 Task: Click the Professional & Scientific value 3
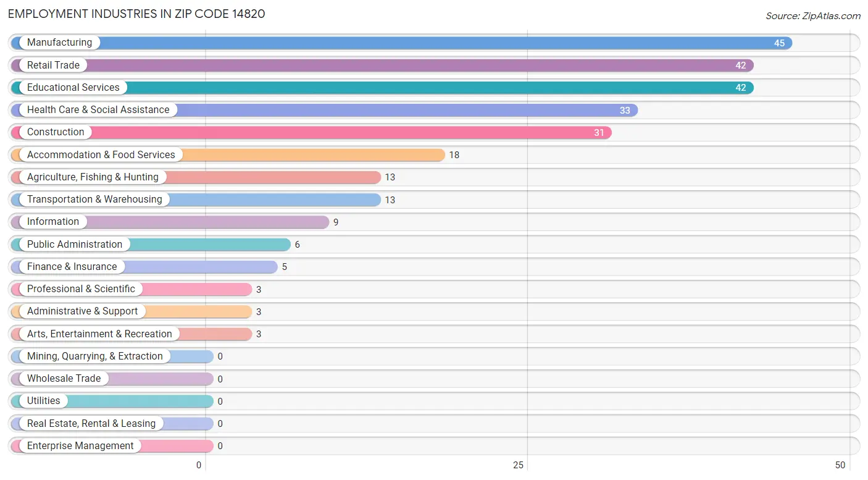[259, 290]
